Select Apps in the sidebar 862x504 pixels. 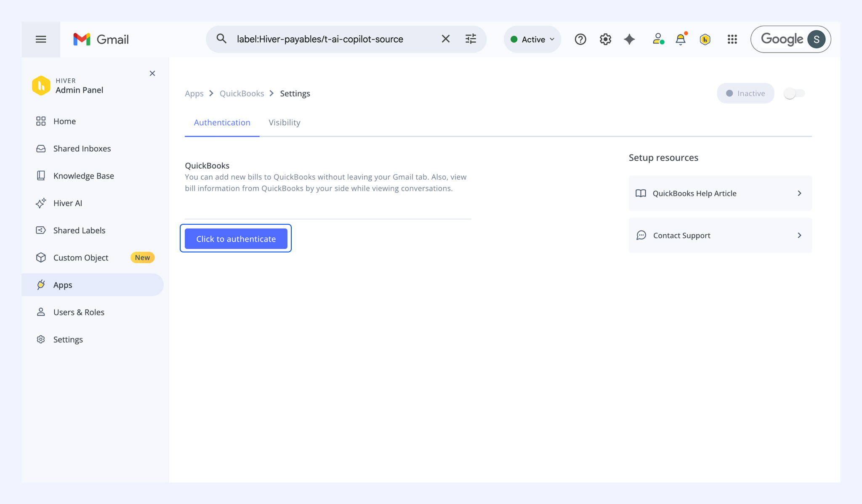pos(93,285)
